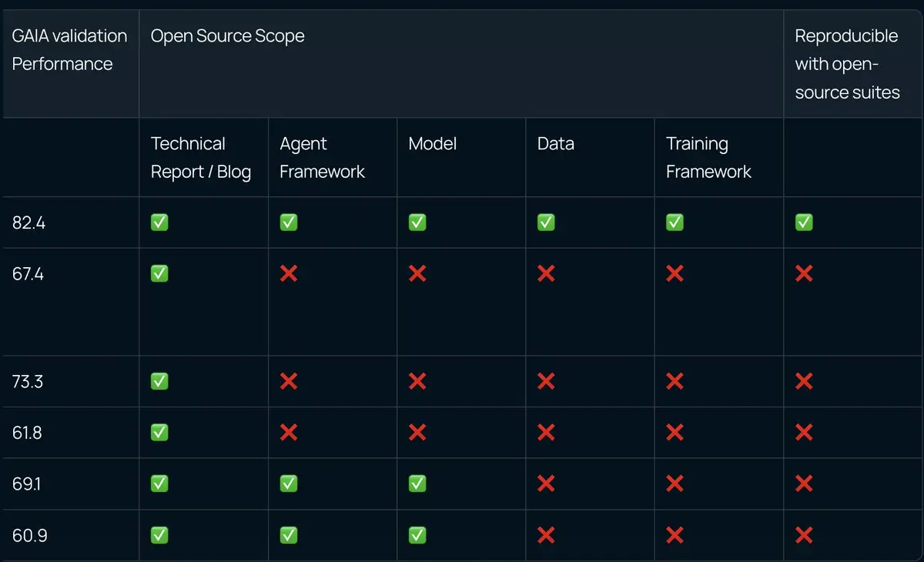The height and width of the screenshot is (562, 924).
Task: Click the red cross for 61.8 Training Framework
Action: click(x=675, y=433)
